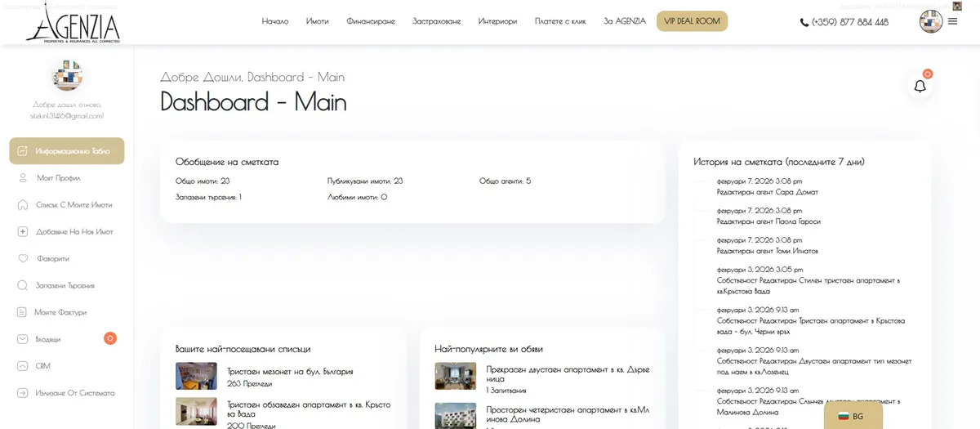Open the hamburger menu icon in header
The width and height of the screenshot is (980, 429).
pos(952,21)
